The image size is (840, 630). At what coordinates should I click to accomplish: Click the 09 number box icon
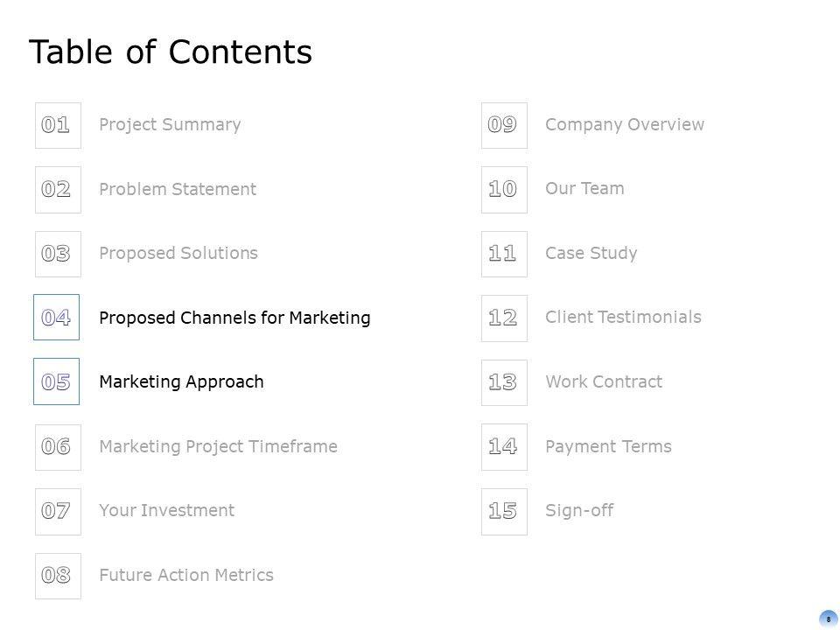pyautogui.click(x=504, y=125)
